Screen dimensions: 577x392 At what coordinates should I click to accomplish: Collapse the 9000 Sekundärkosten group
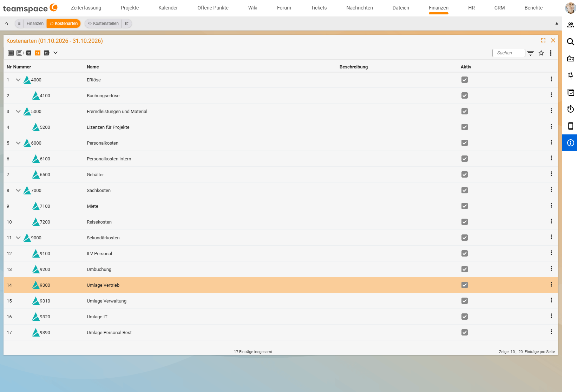click(18, 238)
